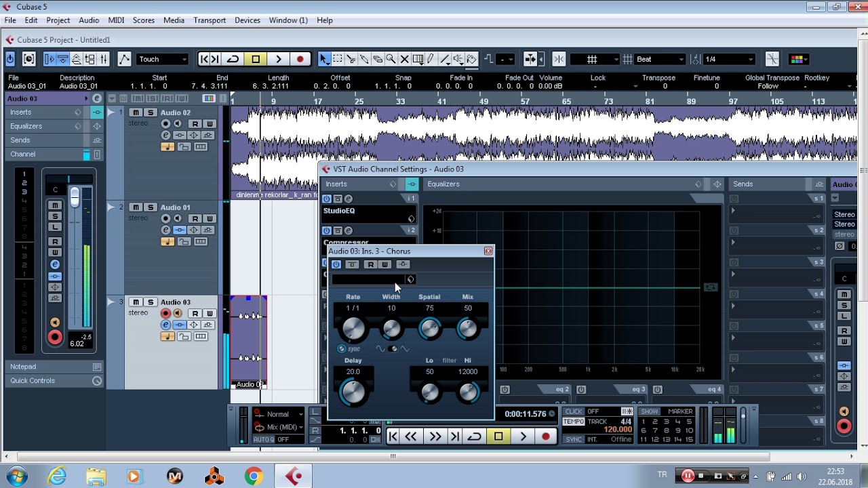Open Internet Explorer from the taskbar

click(57, 476)
